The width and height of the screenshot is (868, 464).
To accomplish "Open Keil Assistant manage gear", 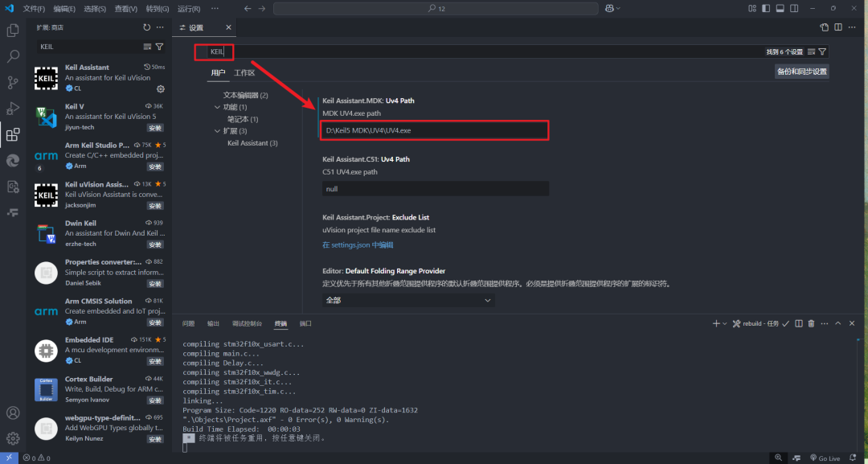I will tap(161, 88).
